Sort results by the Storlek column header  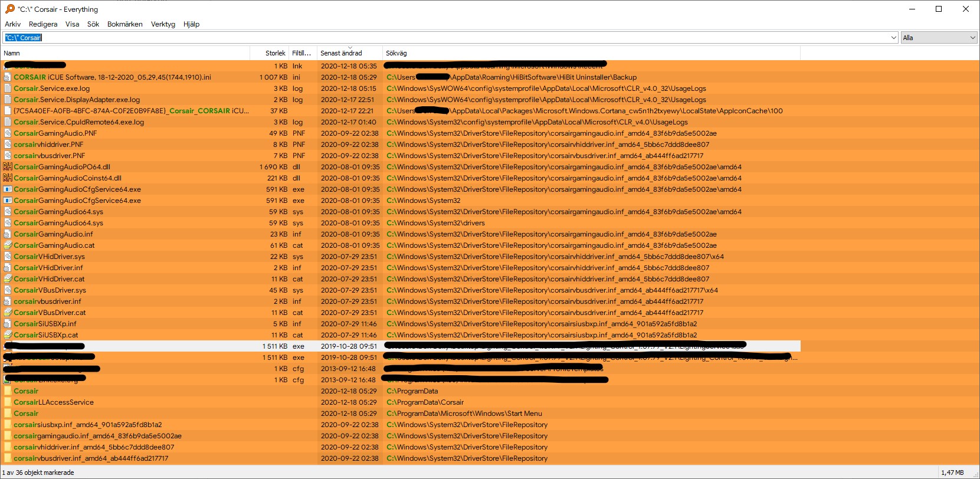tap(269, 53)
